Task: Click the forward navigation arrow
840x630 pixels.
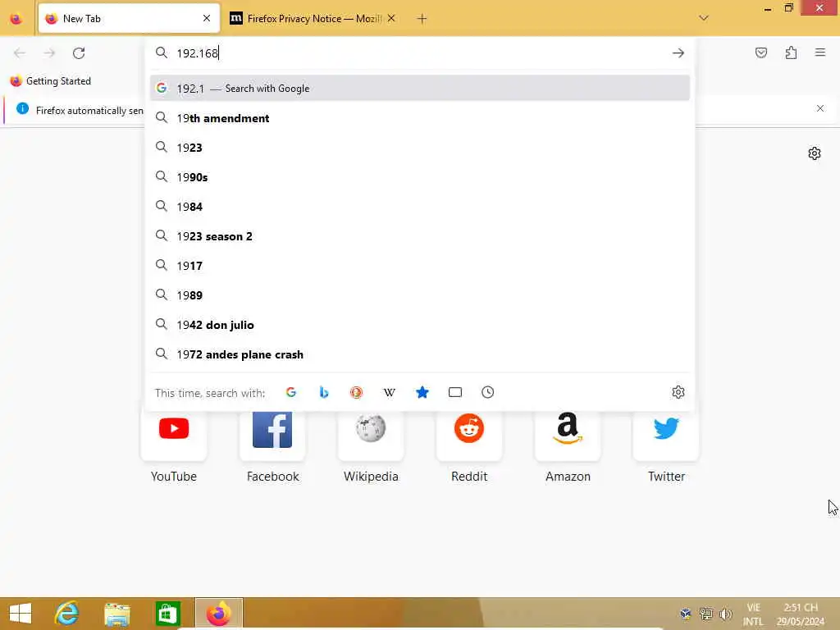Action: pyautogui.click(x=49, y=53)
